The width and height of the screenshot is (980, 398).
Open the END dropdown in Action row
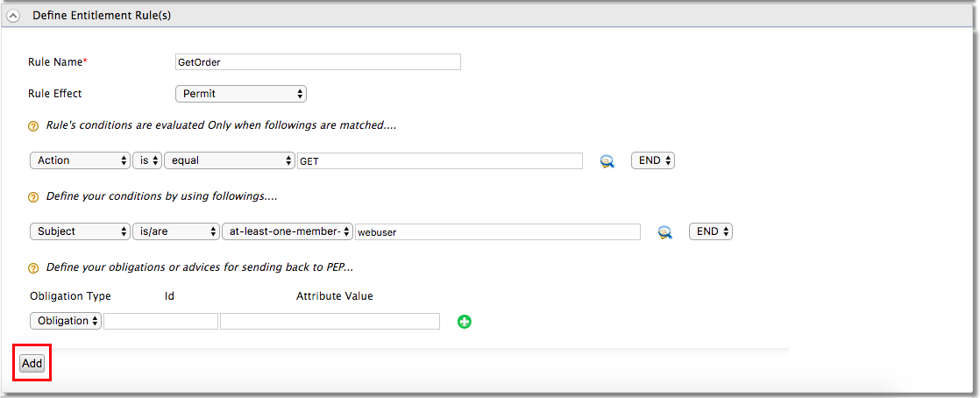tap(653, 160)
